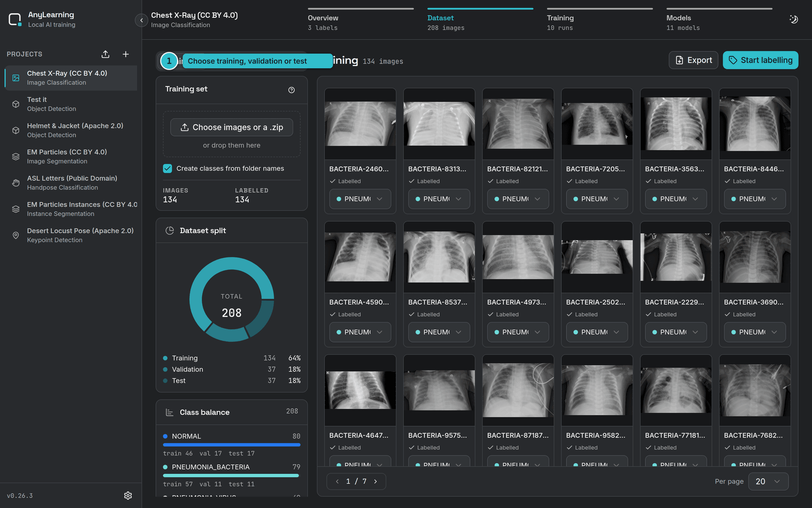812x508 pixels.
Task: Click Choose images or a .zip button
Action: [231, 128]
